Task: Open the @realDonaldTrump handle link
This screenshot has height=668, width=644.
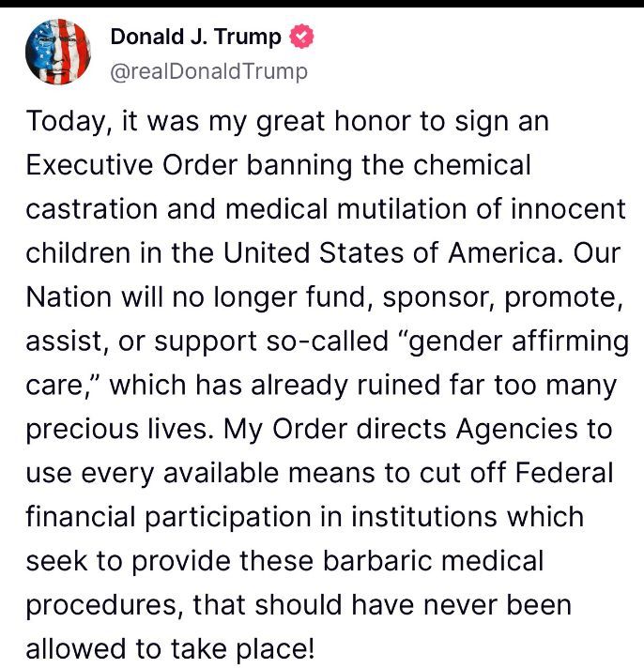Action: [x=208, y=71]
